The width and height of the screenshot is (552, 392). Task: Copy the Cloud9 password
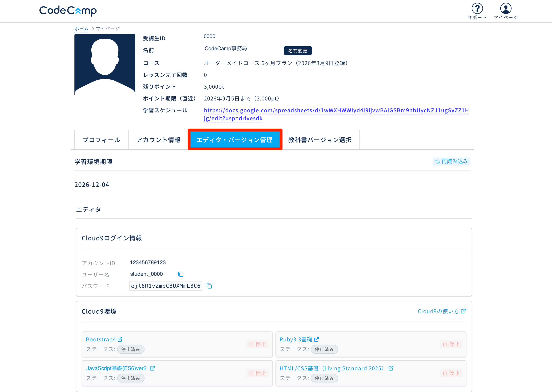[x=209, y=286]
